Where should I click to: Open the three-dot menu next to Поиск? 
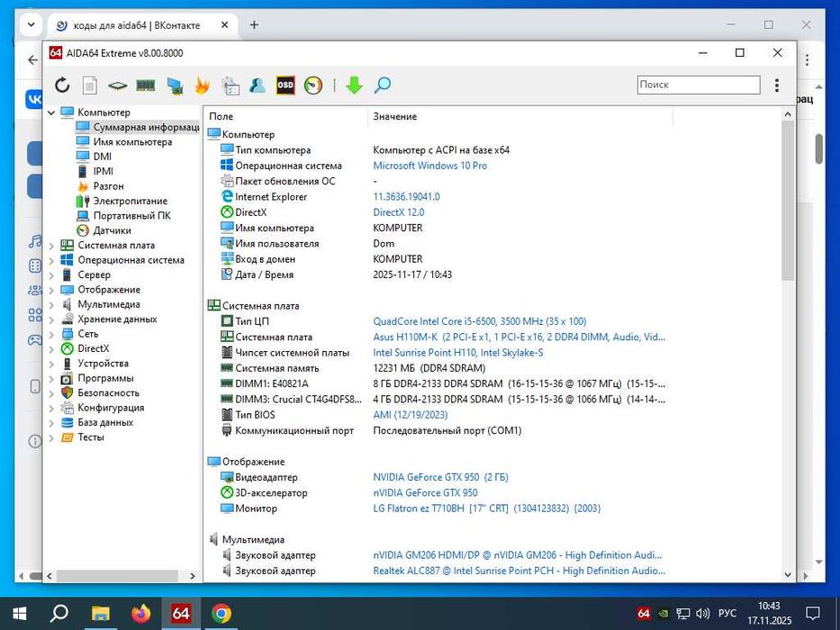[x=777, y=85]
